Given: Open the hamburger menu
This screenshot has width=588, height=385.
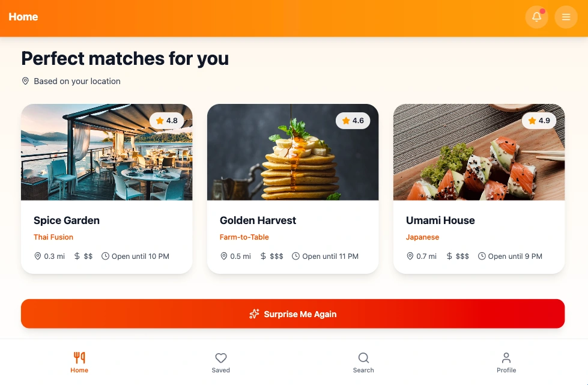Looking at the screenshot, I should 566,17.
